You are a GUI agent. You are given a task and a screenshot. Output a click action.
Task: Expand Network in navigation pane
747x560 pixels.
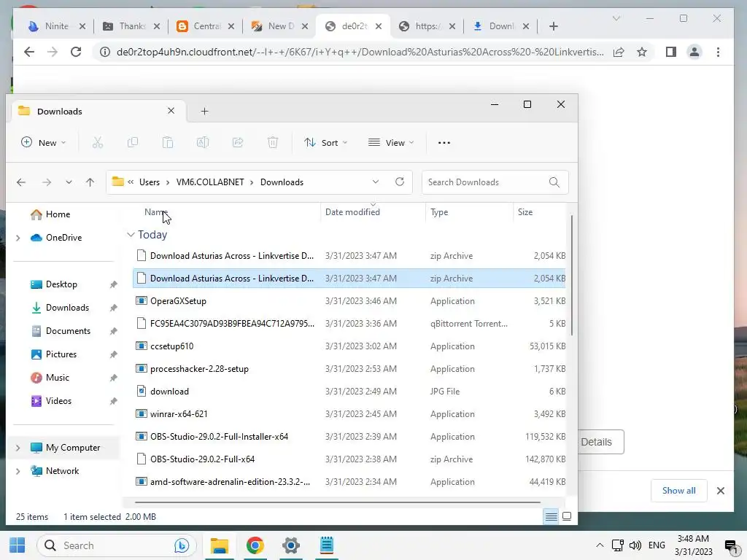18,471
